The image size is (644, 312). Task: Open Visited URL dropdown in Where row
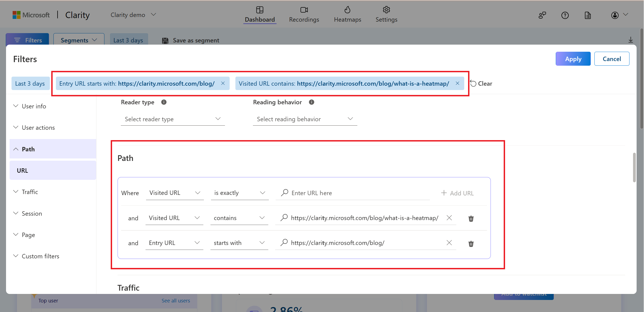coord(175,193)
